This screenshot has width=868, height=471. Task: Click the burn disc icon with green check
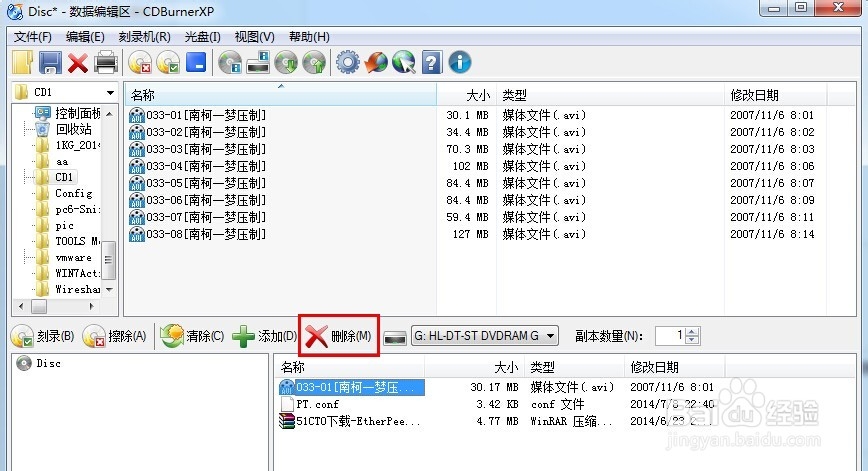168,63
